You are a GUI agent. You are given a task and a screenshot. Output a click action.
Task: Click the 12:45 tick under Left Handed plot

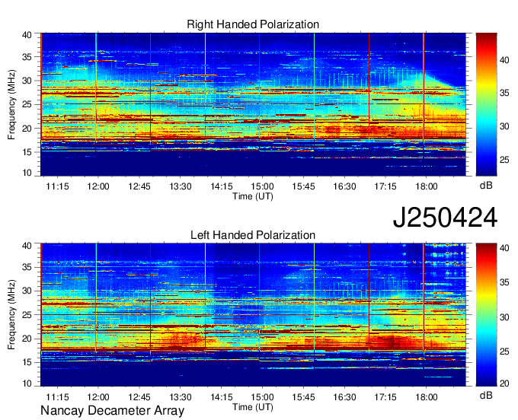(x=139, y=397)
